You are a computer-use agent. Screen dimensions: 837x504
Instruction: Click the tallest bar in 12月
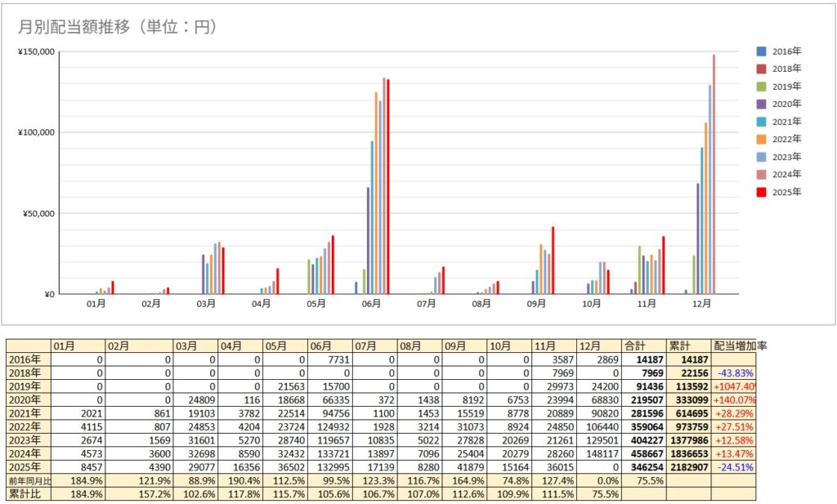(714, 176)
